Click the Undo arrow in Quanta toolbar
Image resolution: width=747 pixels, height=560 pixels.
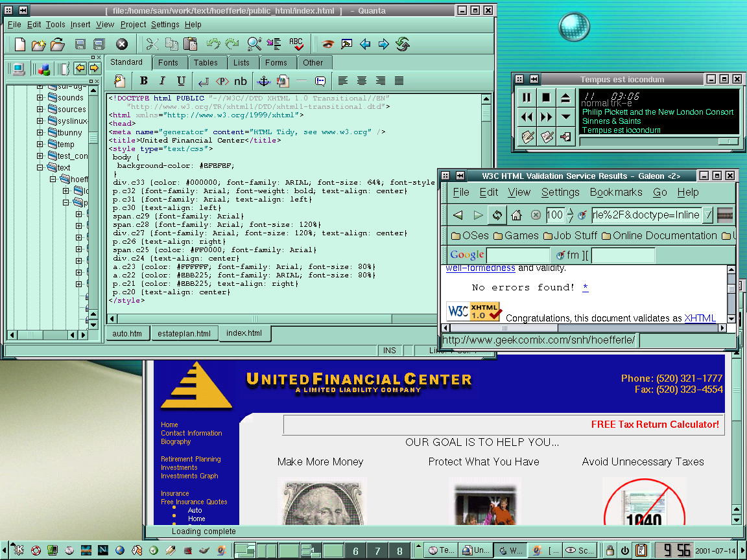pyautogui.click(x=213, y=44)
